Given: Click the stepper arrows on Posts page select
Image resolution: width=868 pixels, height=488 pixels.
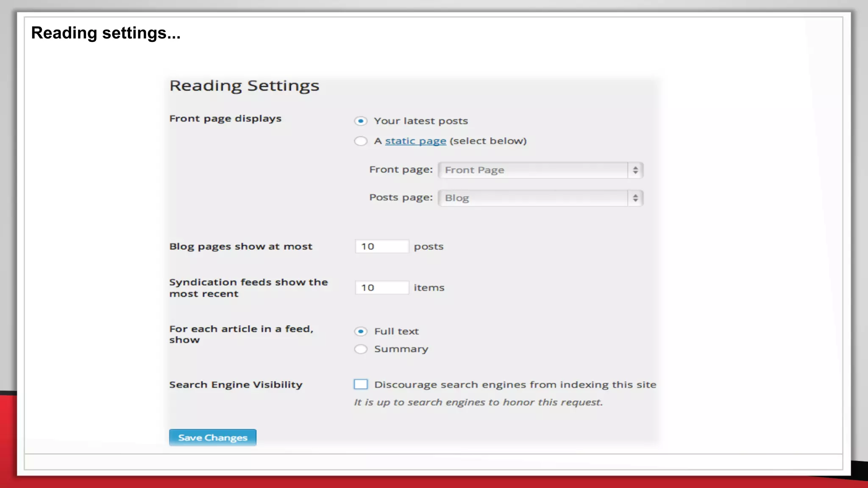Looking at the screenshot, I should click(x=635, y=198).
